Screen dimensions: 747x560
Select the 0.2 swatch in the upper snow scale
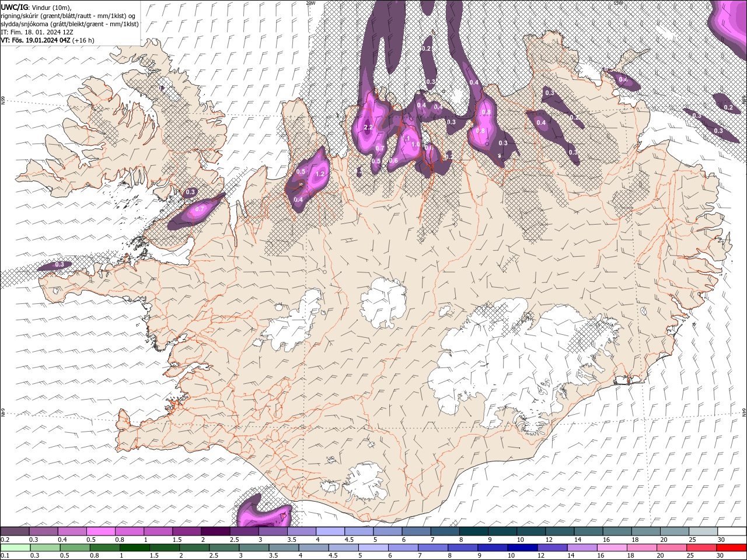coord(15,531)
